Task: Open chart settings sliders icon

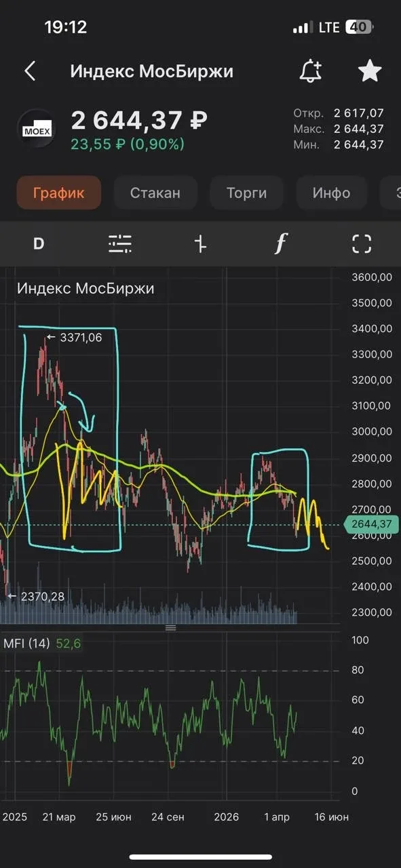Action: tap(120, 243)
